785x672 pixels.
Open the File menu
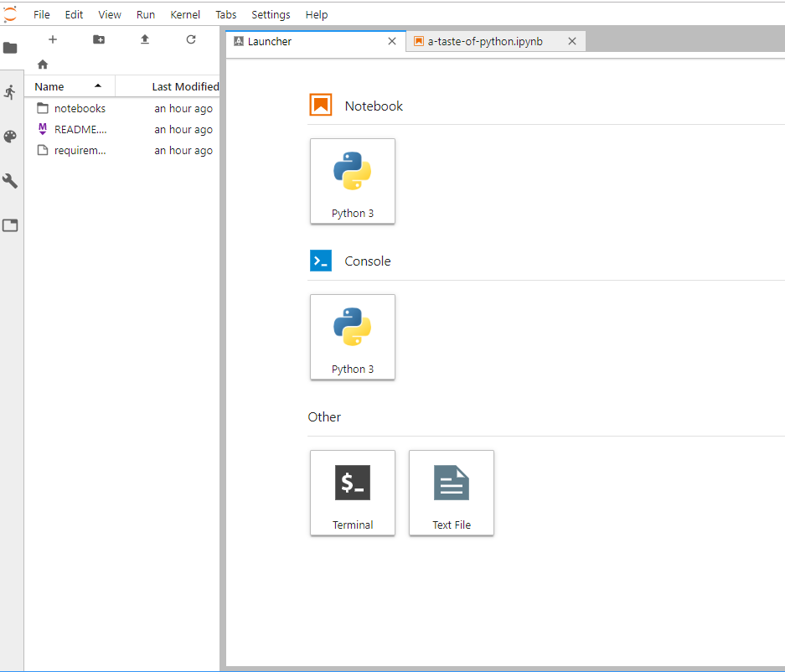click(42, 15)
